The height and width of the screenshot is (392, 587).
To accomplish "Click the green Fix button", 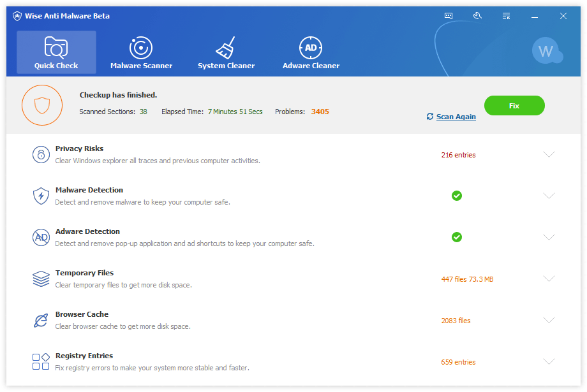I will (x=514, y=105).
